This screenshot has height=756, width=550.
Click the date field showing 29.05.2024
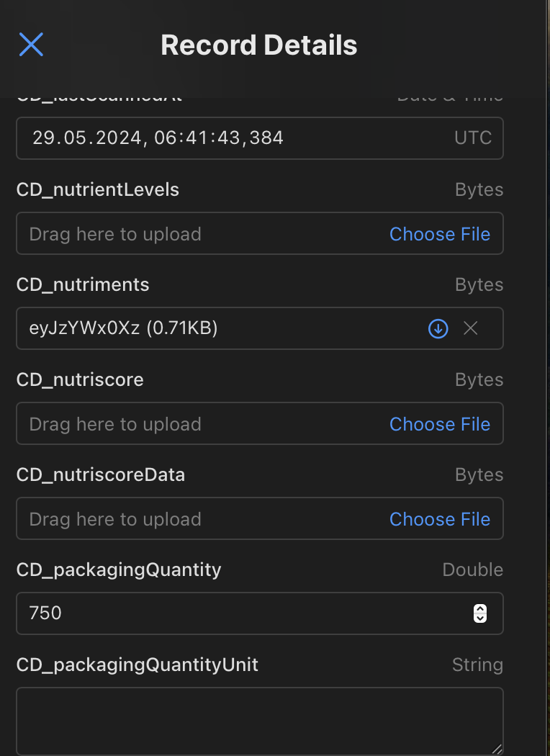click(x=158, y=138)
